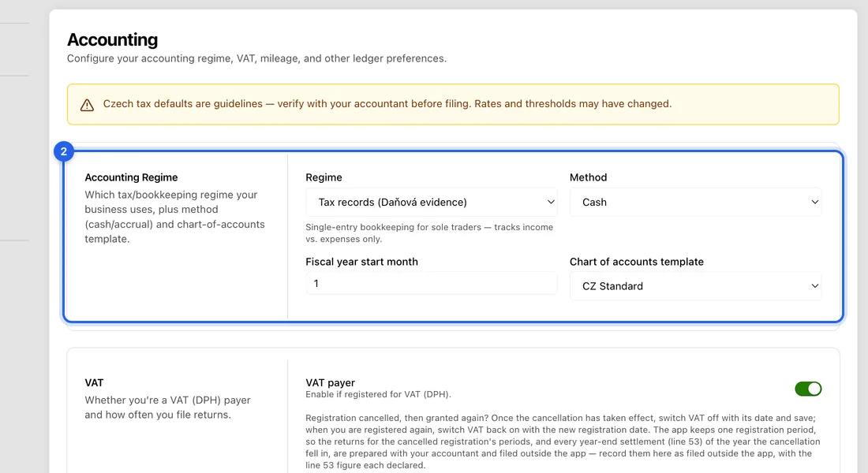Click the 'Whether you're a VAT (DPH) payer' description
The image size is (868, 473).
pos(168,407)
